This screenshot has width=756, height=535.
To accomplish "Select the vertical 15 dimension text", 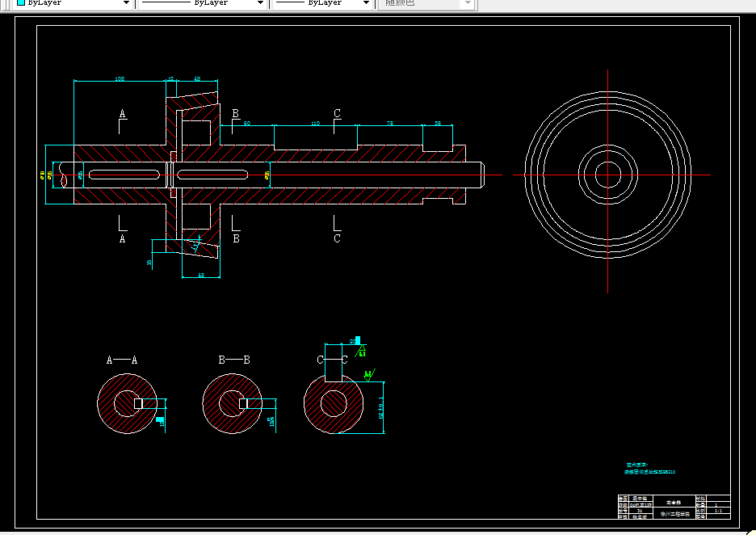I will point(149,263).
